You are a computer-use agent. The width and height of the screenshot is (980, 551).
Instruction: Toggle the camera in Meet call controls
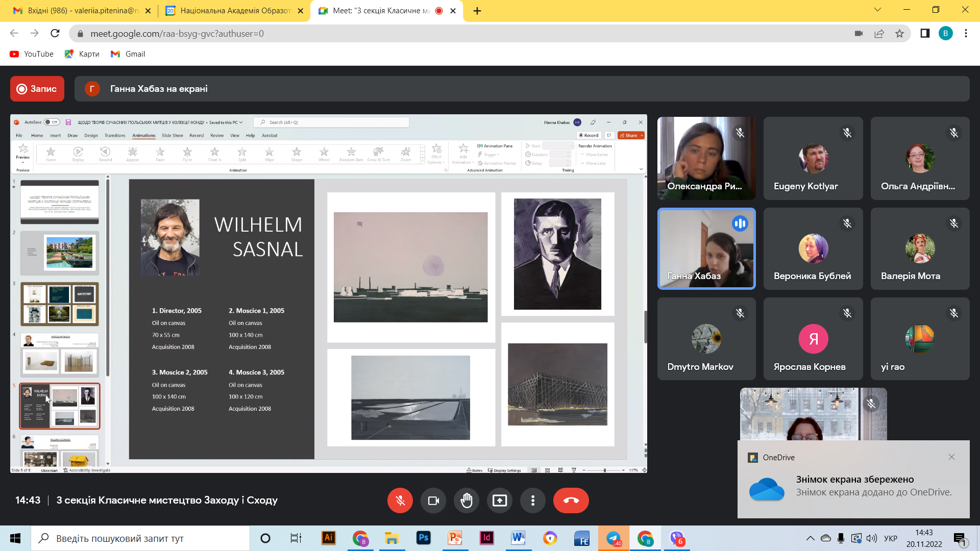coord(433,500)
